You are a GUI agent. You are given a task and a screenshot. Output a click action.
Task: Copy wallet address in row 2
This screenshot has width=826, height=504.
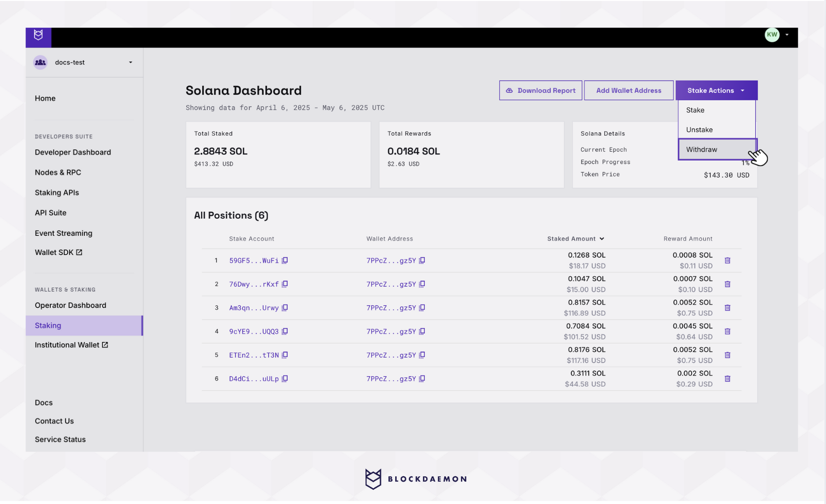422,284
